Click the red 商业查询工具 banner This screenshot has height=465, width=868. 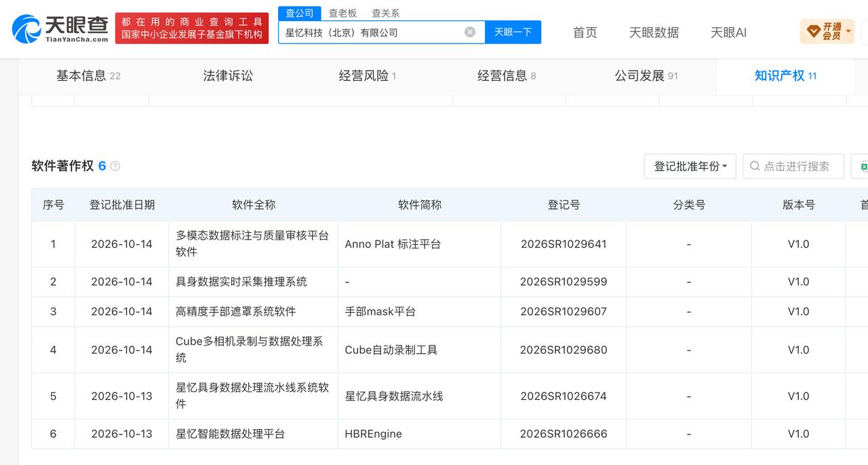(192, 29)
